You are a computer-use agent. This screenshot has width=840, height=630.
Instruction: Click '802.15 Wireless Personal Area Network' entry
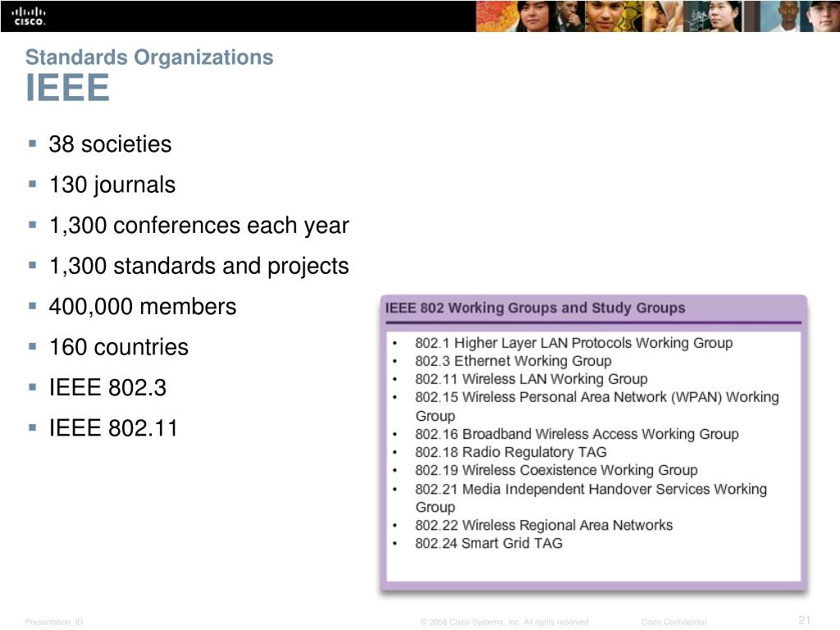click(x=597, y=406)
